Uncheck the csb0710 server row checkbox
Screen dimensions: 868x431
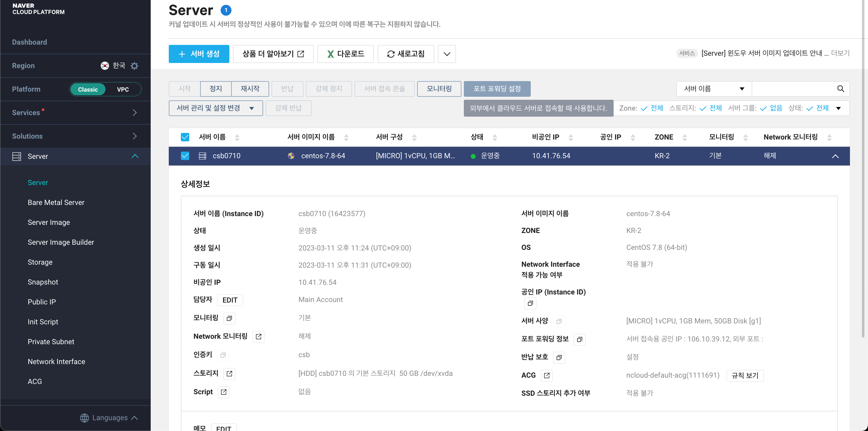click(x=185, y=156)
